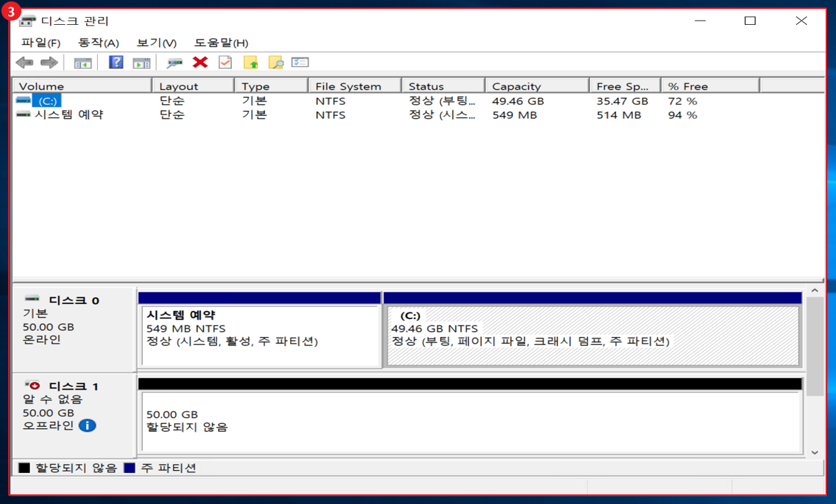Sort by the % Free column header
The height and width of the screenshot is (504, 836).
710,86
